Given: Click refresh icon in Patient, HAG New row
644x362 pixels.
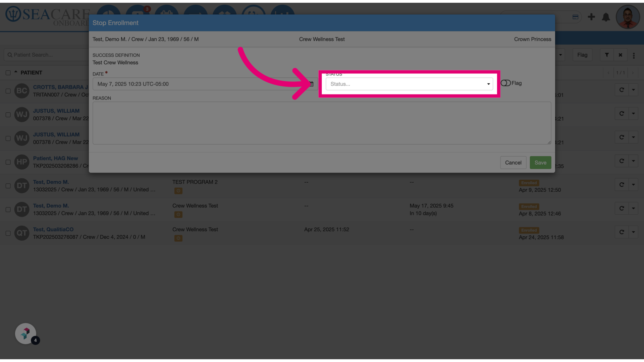Looking at the screenshot, I should 622,161.
